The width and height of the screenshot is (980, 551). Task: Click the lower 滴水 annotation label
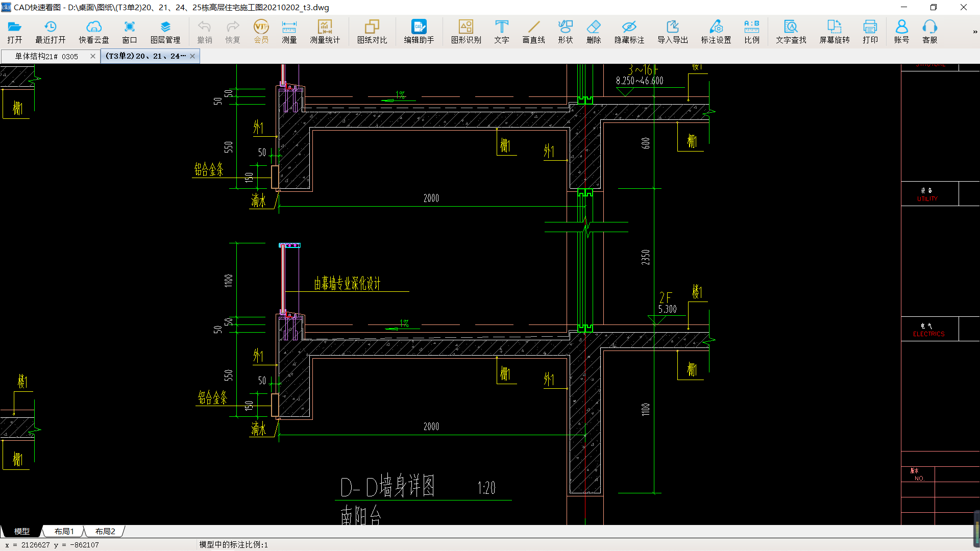pyautogui.click(x=259, y=429)
